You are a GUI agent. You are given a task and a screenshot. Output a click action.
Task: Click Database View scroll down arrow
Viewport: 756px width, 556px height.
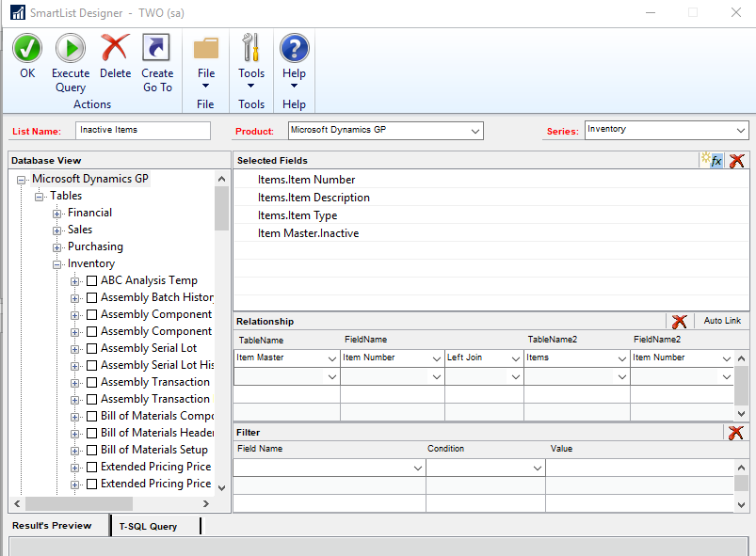point(221,487)
